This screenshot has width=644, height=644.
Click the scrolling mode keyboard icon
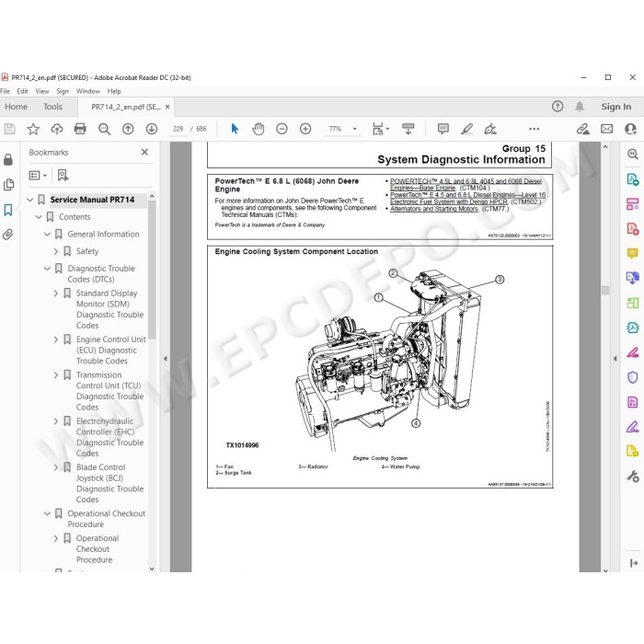tap(408, 129)
